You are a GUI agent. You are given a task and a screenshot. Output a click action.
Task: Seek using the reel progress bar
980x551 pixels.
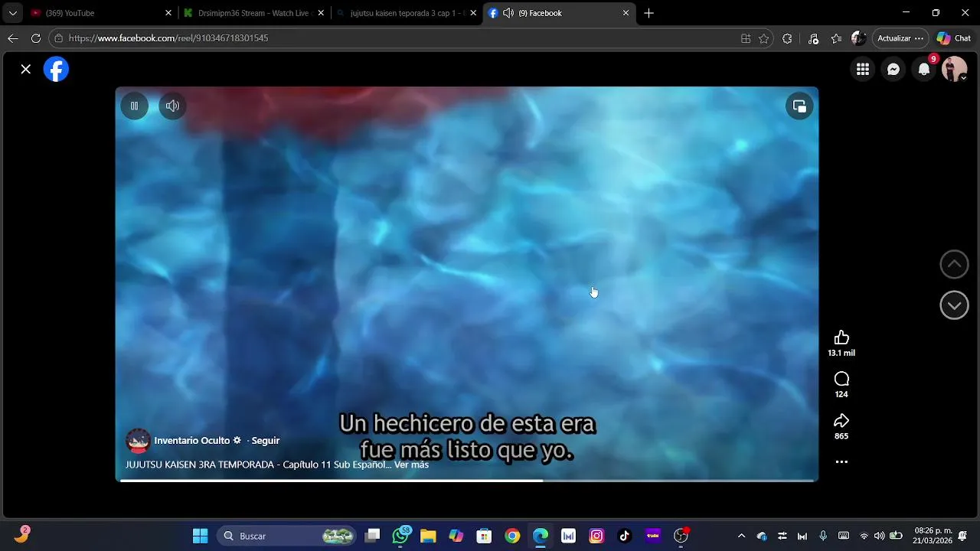(467, 481)
